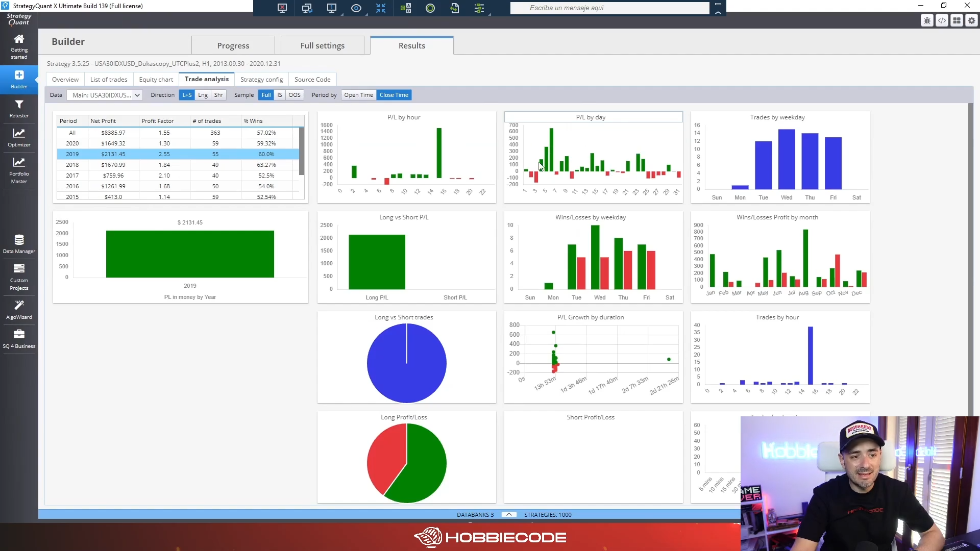
Task: Select the All period row
Action: [x=178, y=133]
